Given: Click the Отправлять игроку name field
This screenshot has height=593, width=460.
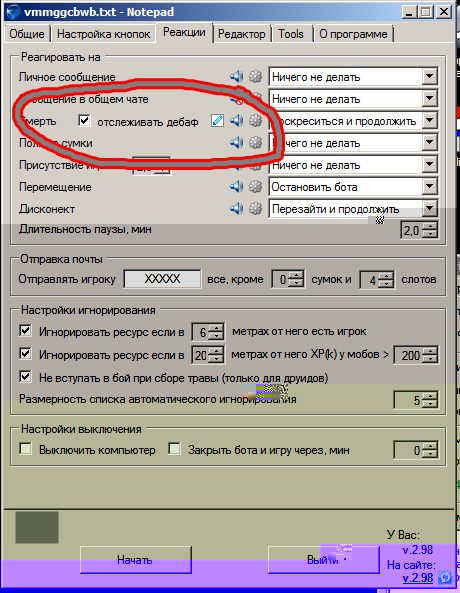Looking at the screenshot, I should click(x=163, y=279).
